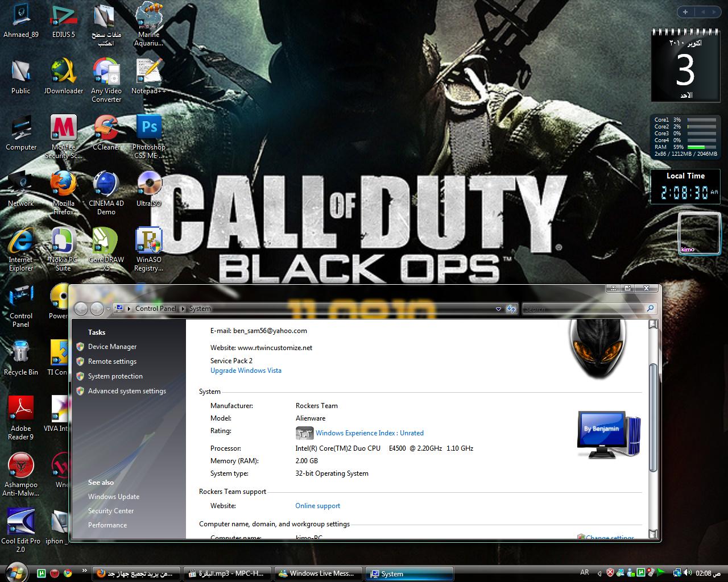Open the Photoshop CS5 ME icon
728x582 pixels.
click(149, 137)
